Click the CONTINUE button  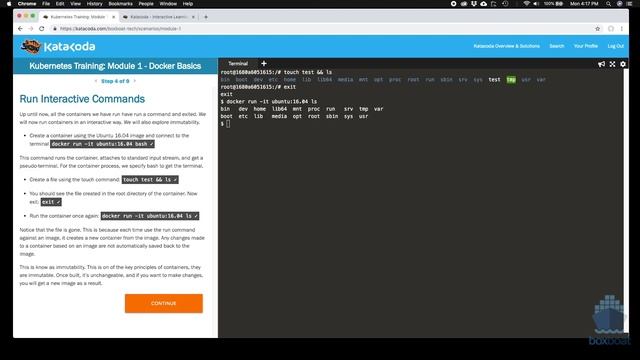click(x=164, y=303)
